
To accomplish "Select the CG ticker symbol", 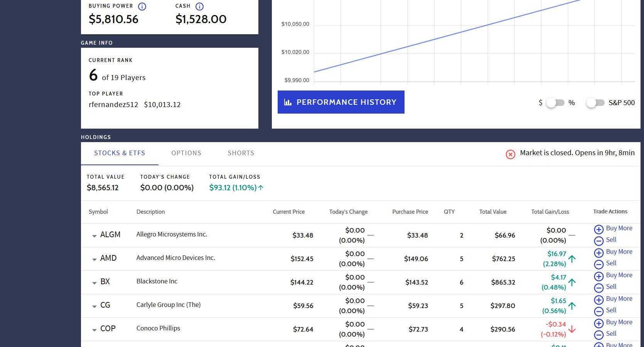I will 105,305.
